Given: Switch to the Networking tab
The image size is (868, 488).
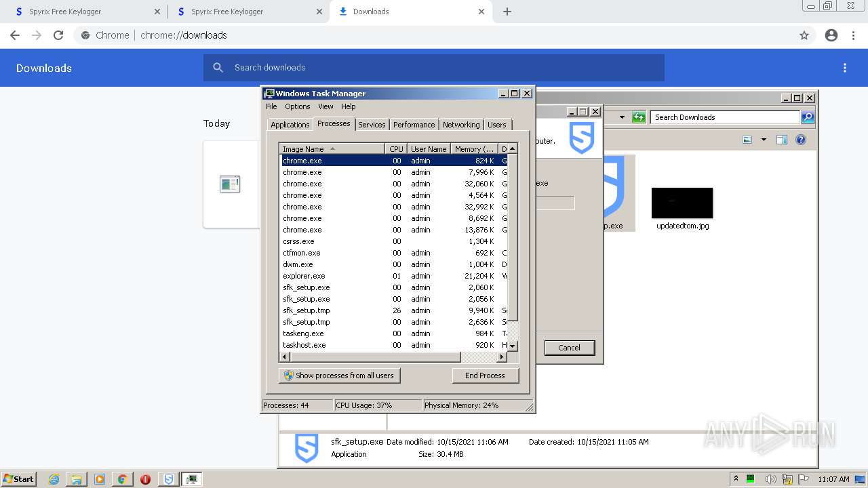Looking at the screenshot, I should [461, 125].
